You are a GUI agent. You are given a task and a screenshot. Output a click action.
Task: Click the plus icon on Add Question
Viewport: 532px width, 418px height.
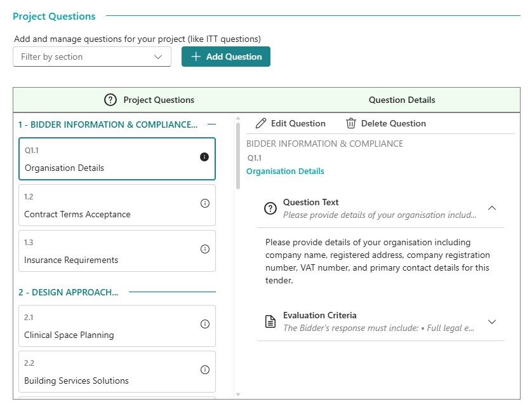tap(196, 57)
